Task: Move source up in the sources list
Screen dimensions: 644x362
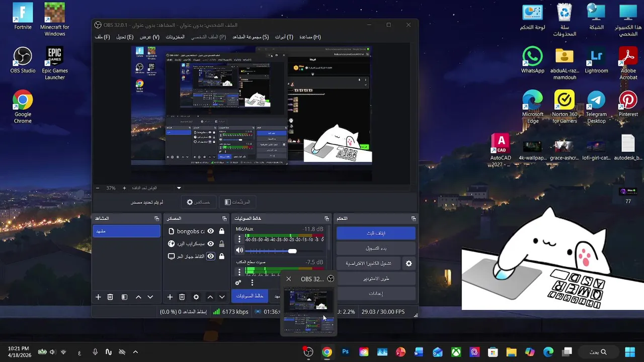Action: coord(210,297)
